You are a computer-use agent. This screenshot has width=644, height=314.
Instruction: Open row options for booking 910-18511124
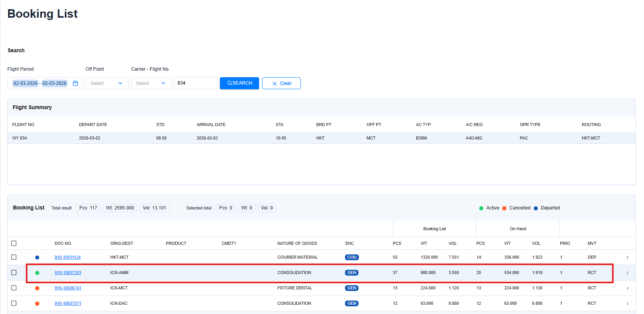(x=627, y=258)
